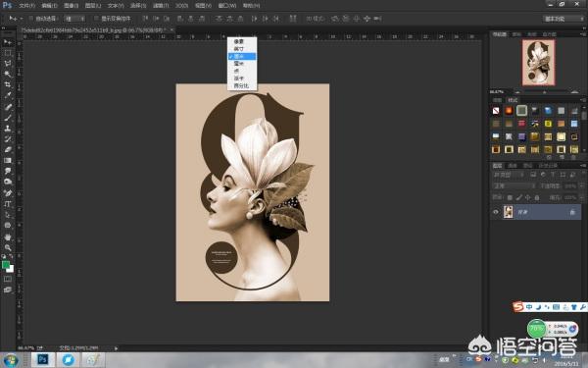Open the workspace switcher dropdown (基本功能)
The width and height of the screenshot is (588, 368).
coord(563,19)
